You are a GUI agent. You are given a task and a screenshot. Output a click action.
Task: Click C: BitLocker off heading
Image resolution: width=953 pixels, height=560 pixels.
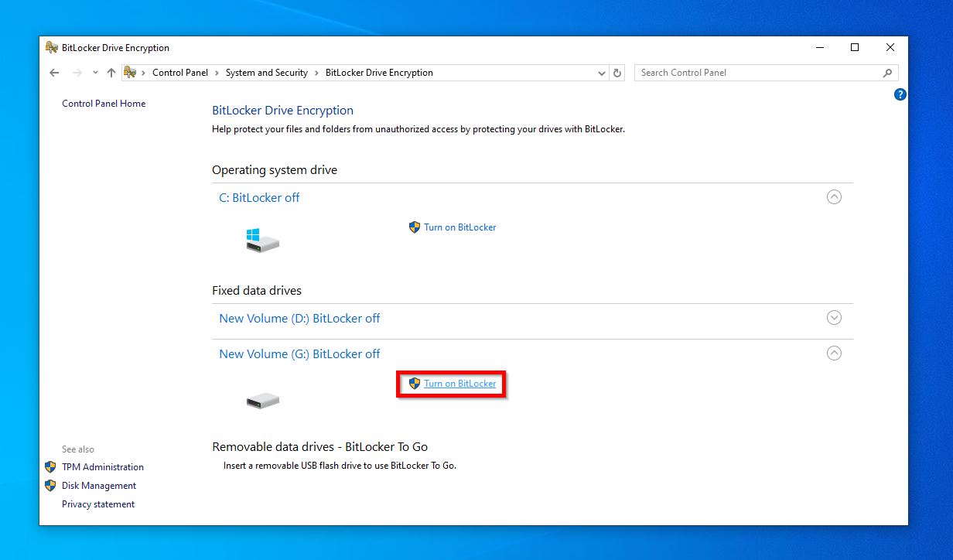259,198
